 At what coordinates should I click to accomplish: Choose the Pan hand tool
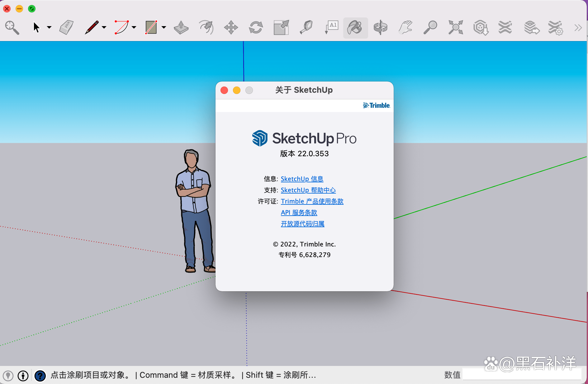click(405, 28)
